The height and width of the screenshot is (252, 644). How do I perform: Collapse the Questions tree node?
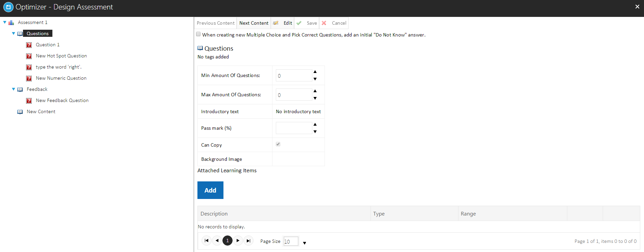pos(14,33)
